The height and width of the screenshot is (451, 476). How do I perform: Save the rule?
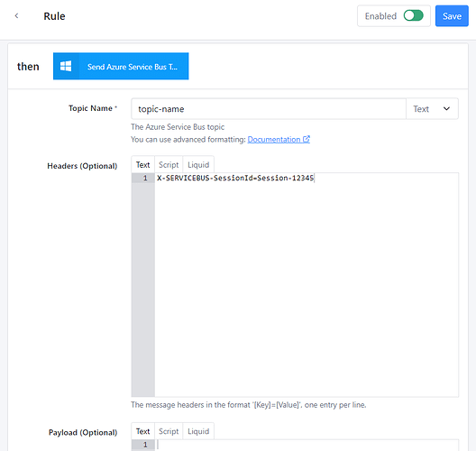(x=452, y=16)
